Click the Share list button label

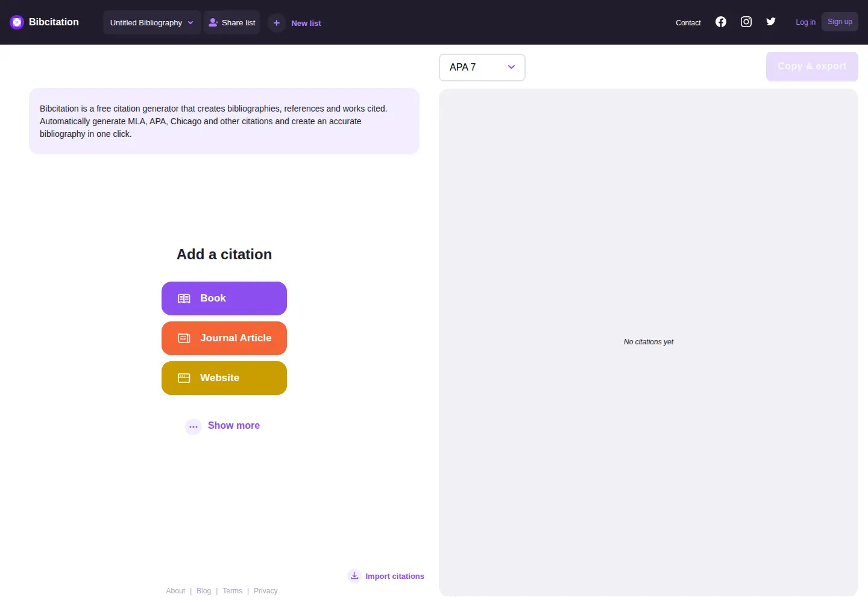pyautogui.click(x=239, y=23)
